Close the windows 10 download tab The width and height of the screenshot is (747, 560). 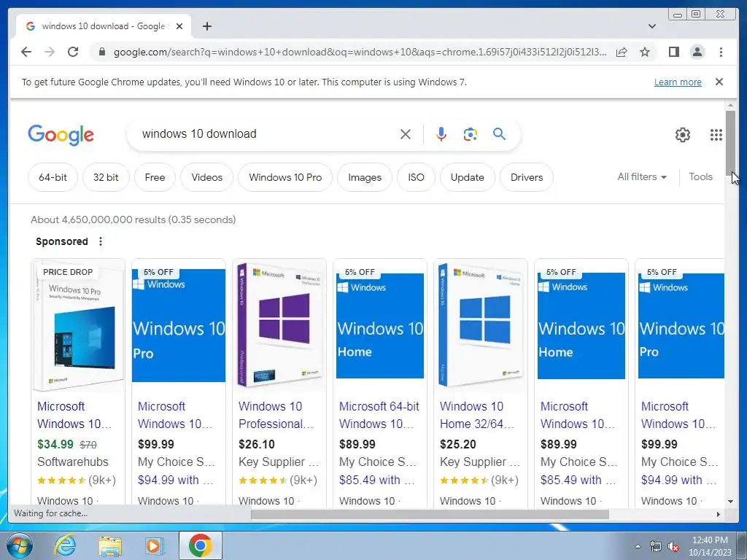(x=179, y=26)
